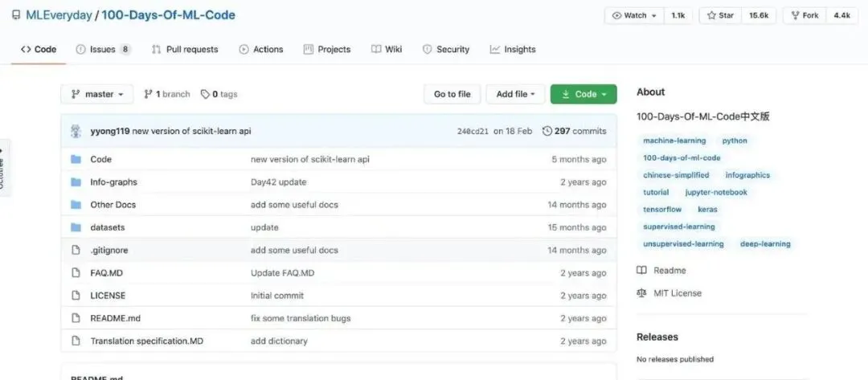The width and height of the screenshot is (868, 380).
Task: Click Go to file button
Action: 452,94
